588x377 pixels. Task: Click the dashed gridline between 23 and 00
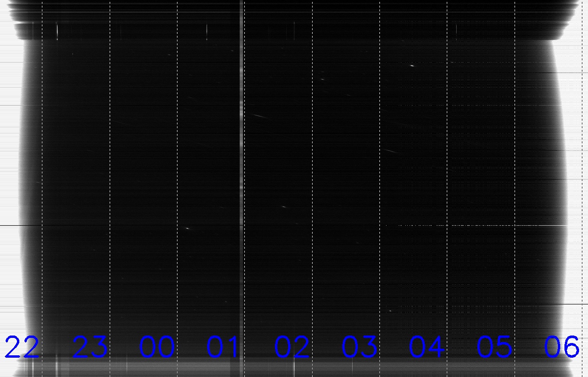(x=110, y=188)
